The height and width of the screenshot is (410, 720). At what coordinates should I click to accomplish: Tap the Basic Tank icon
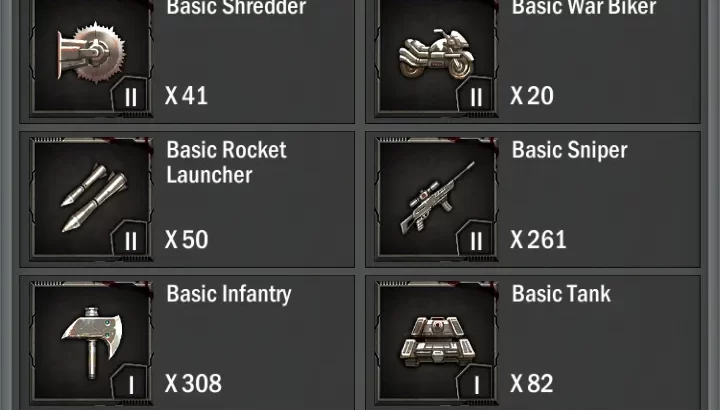tap(438, 342)
